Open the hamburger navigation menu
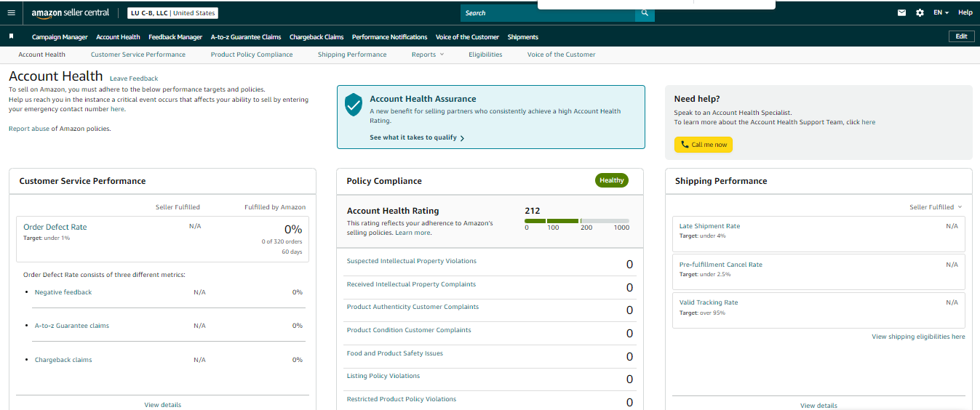 click(11, 12)
